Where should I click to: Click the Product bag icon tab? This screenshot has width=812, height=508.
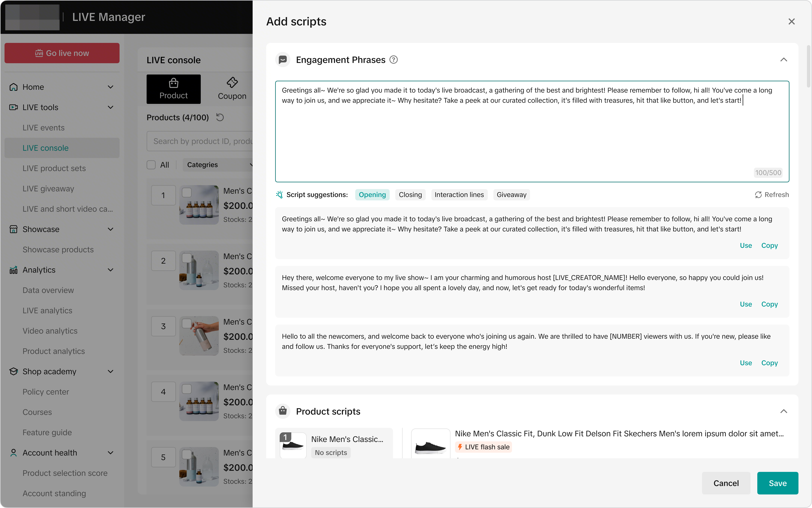[x=173, y=89]
